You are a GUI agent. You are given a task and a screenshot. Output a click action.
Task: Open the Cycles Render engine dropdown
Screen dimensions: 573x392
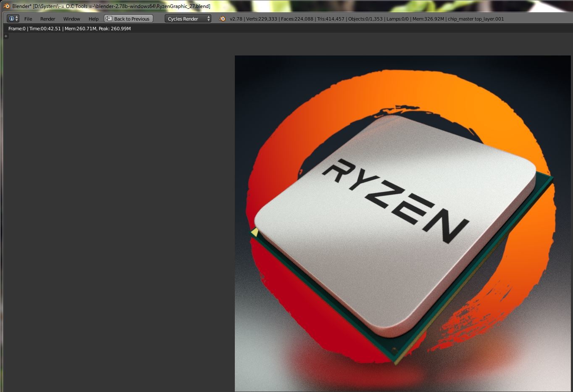188,18
